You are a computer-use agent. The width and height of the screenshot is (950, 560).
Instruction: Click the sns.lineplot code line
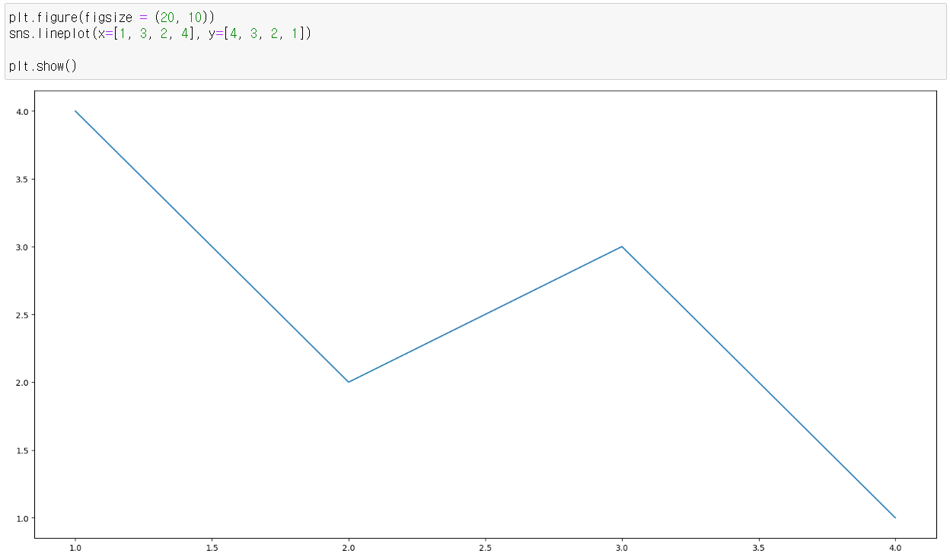[161, 33]
